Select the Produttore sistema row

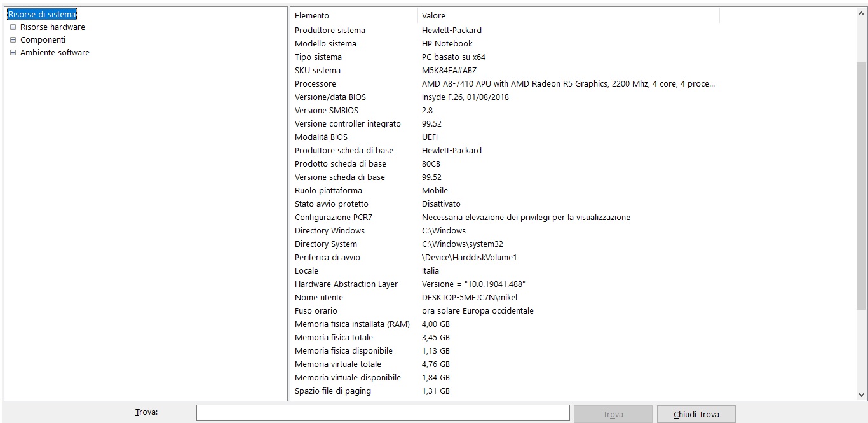(505, 30)
